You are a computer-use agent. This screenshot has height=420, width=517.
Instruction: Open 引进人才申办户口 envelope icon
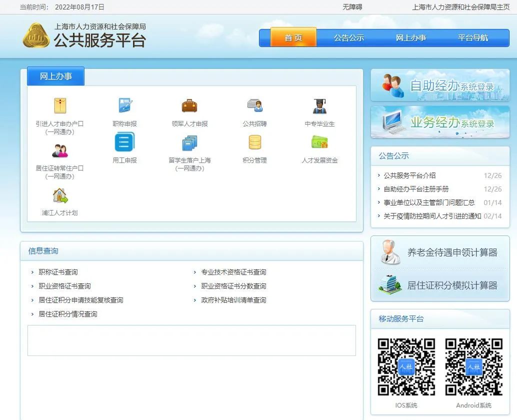pos(60,105)
